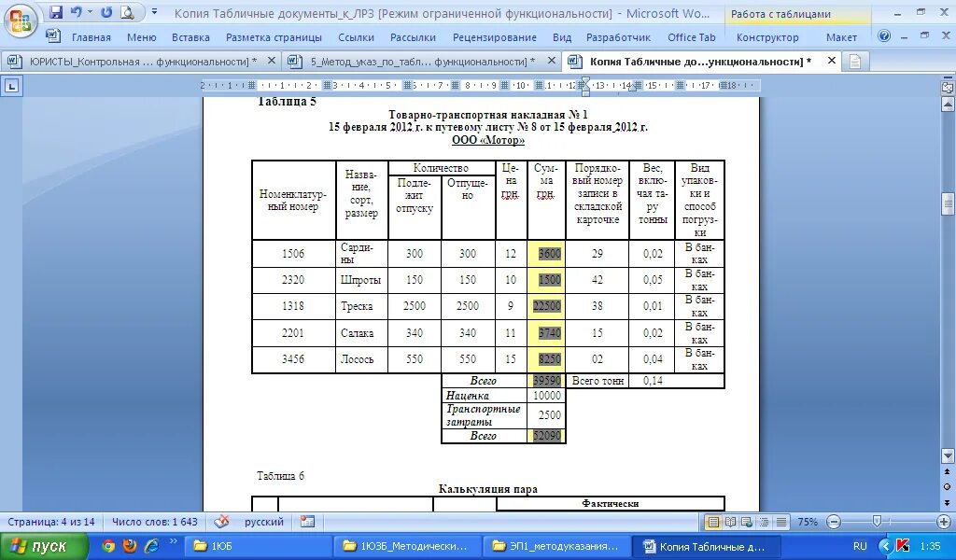Save the document with the diskette icon
This screenshot has width=956, height=560.
(56, 12)
